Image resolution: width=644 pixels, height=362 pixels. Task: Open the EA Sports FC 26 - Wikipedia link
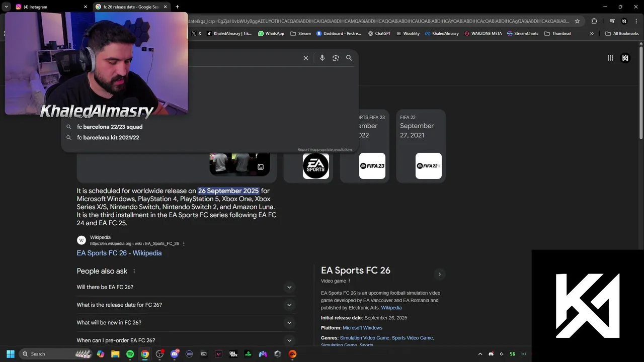tap(119, 253)
